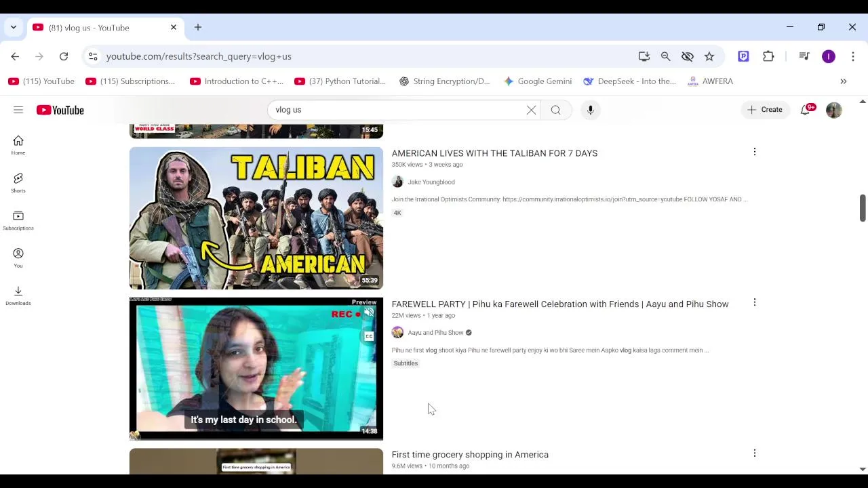The image size is (868, 488).
Task: Click the Subtitles badge
Action: pyautogui.click(x=406, y=363)
